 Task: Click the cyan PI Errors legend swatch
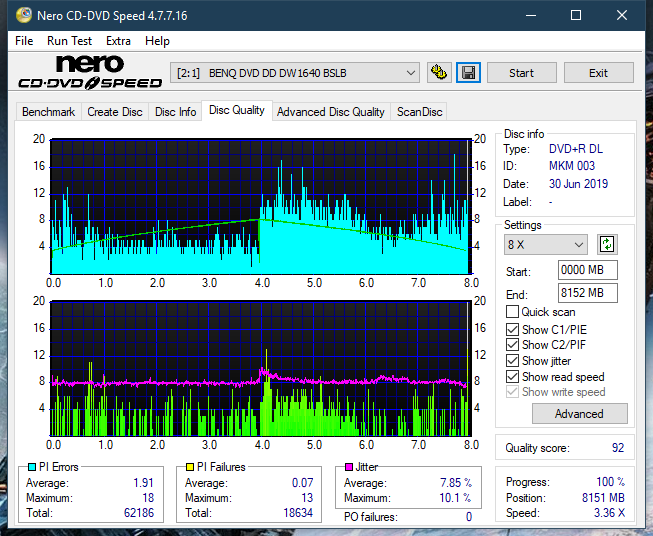click(x=32, y=467)
